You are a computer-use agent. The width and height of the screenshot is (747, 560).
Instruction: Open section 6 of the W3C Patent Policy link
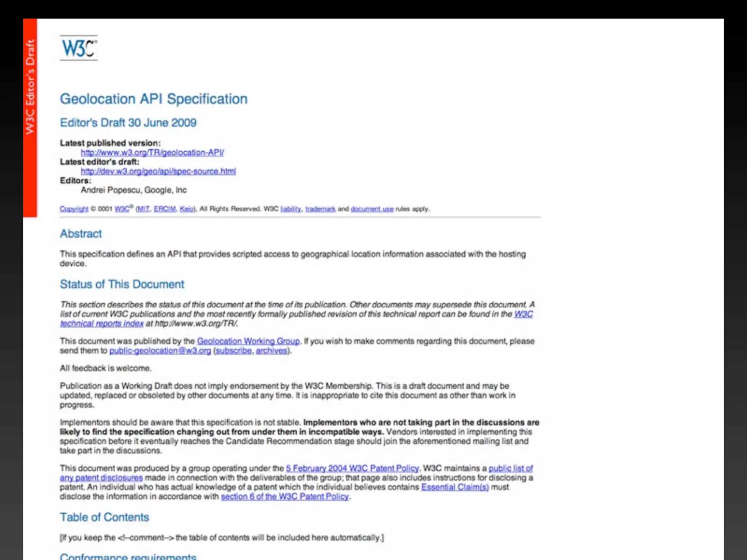285,497
